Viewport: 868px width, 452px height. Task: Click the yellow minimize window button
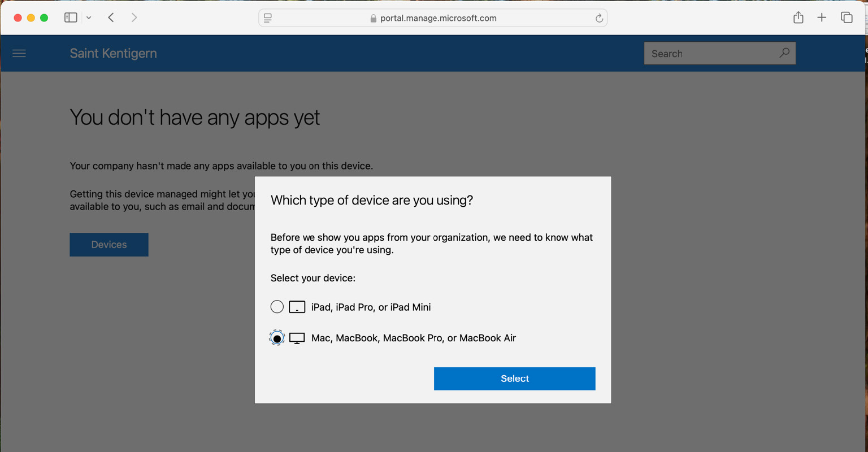(31, 18)
